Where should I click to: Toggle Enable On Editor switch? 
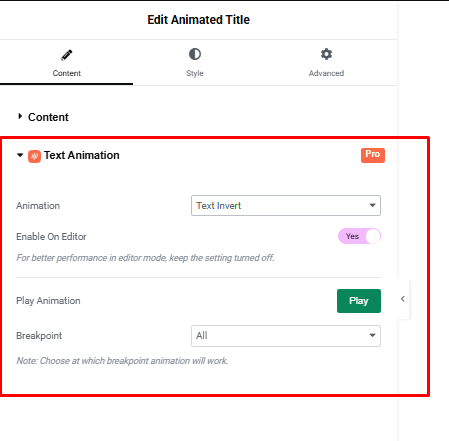tap(359, 236)
